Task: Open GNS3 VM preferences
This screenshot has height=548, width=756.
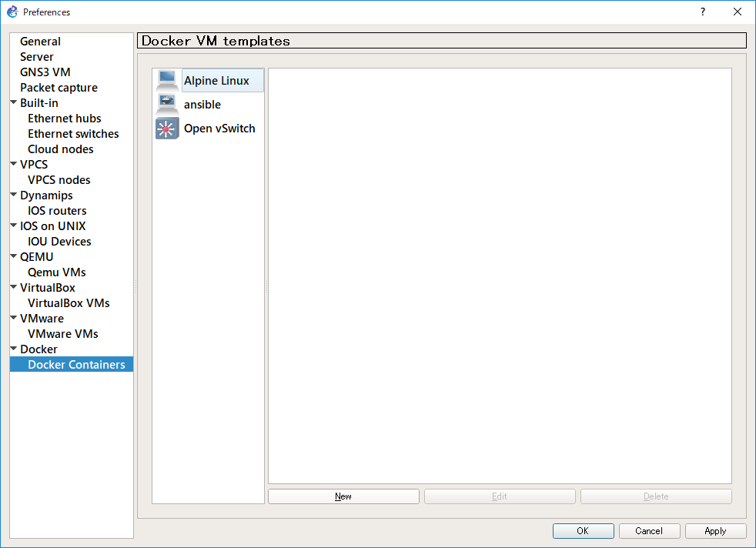Action: coord(45,72)
